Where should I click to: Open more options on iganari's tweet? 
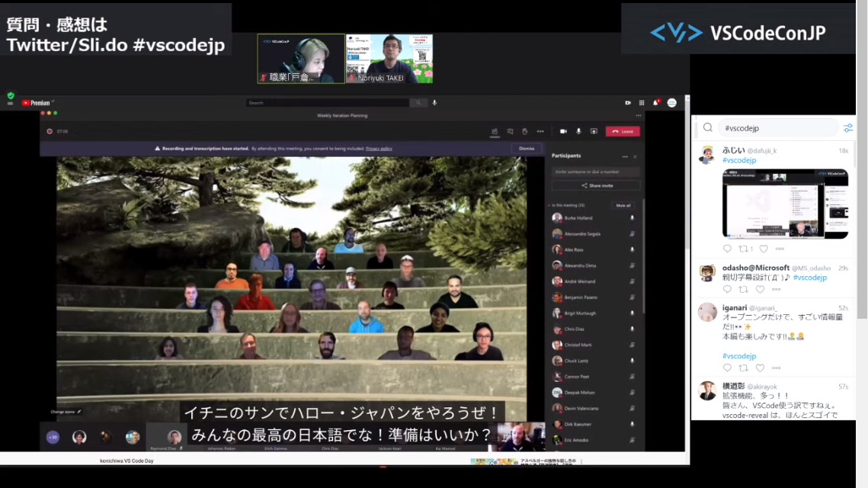(x=776, y=368)
